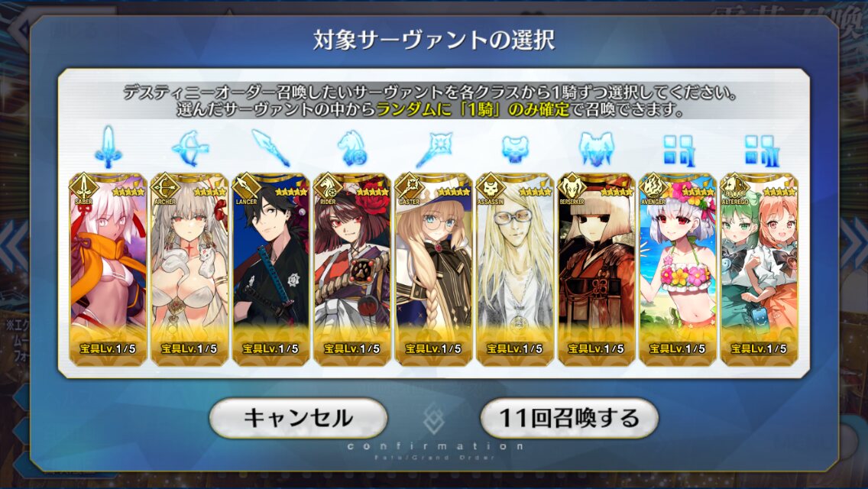
Task: Click the Assassin class skull icon
Action: tap(515, 148)
